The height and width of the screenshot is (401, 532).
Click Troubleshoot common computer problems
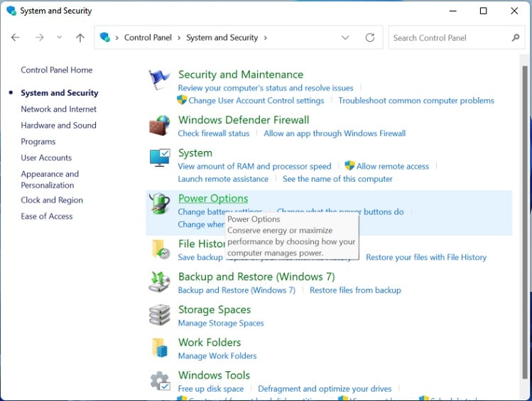coord(416,101)
